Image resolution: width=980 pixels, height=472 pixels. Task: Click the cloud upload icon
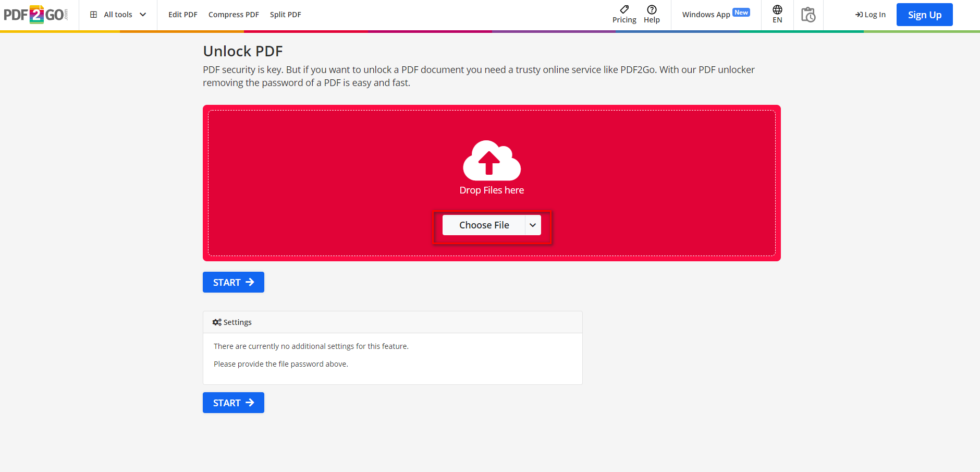(492, 160)
